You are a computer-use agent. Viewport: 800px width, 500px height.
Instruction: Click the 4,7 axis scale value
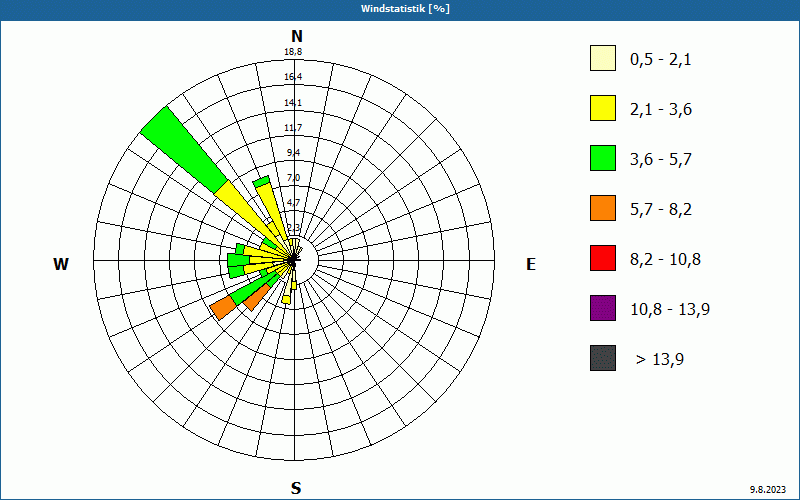293,203
